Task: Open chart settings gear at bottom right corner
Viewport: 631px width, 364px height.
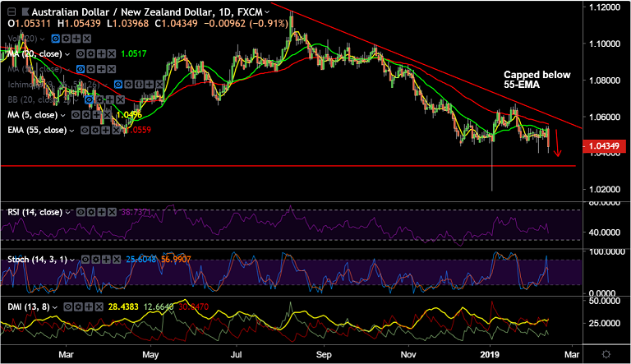Action: pyautogui.click(x=606, y=354)
